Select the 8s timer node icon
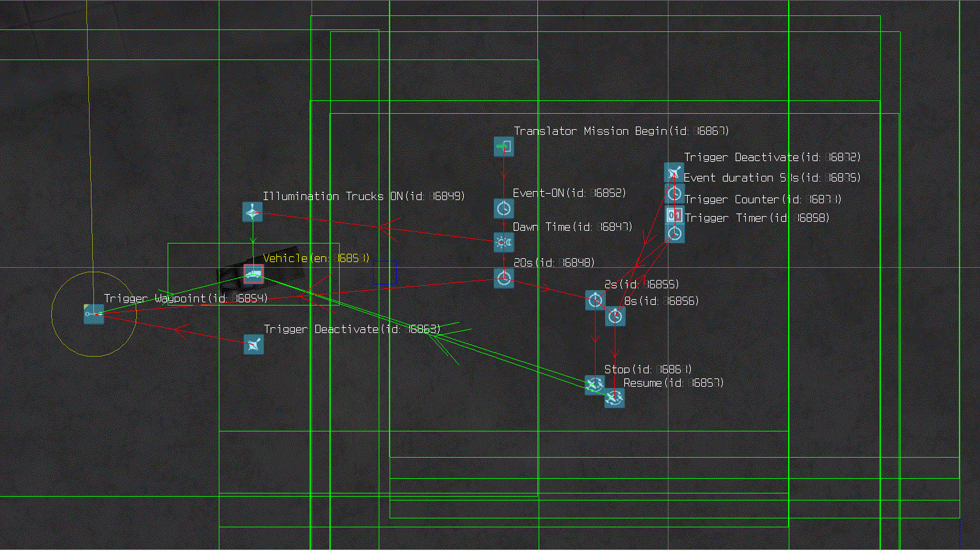This screenshot has width=980, height=551. 615,316
